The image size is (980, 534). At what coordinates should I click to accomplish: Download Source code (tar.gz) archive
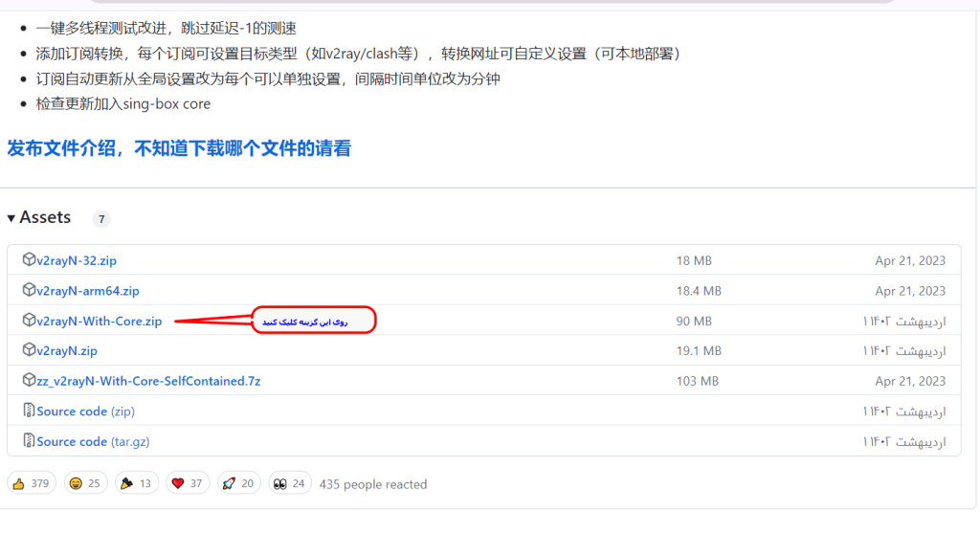pos(93,441)
